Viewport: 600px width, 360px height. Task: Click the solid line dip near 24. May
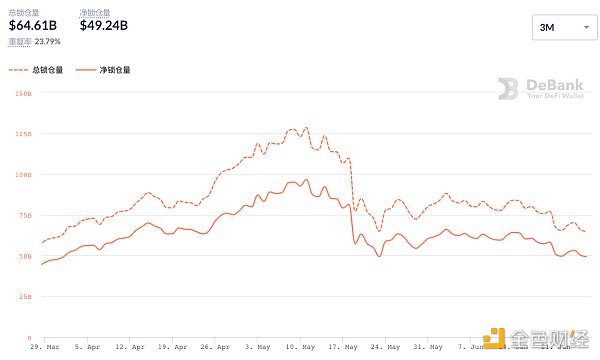pos(379,256)
